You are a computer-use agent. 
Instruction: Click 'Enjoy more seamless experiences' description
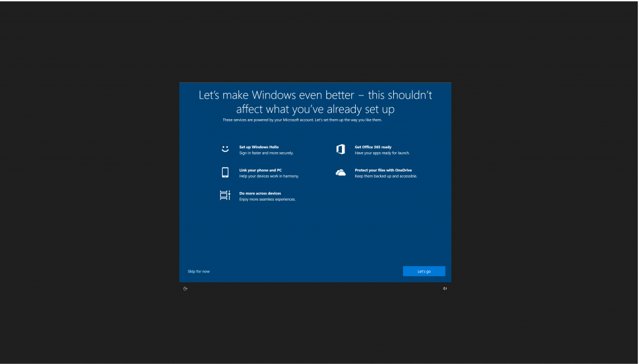[267, 199]
